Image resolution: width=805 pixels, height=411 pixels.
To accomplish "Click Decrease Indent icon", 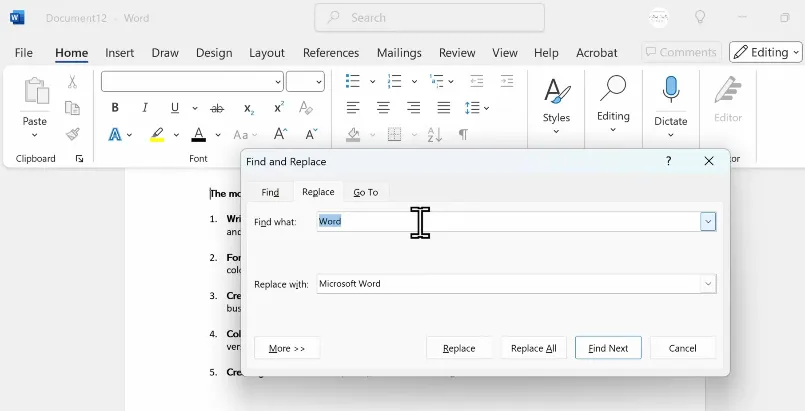I will point(476,81).
